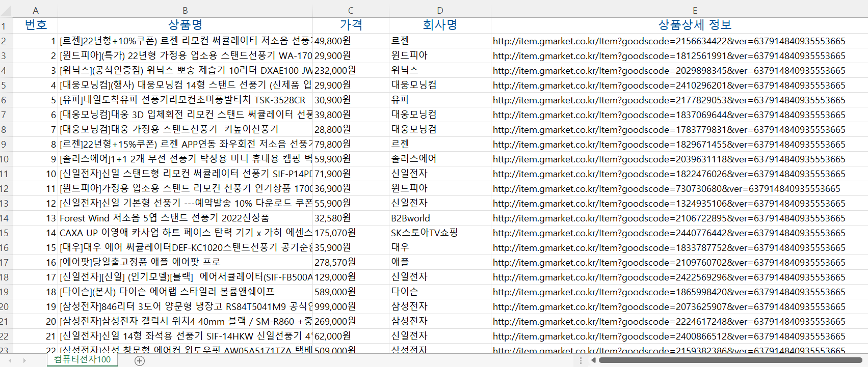The width and height of the screenshot is (868, 367).
Task: Select column C header
Action: pyautogui.click(x=351, y=11)
